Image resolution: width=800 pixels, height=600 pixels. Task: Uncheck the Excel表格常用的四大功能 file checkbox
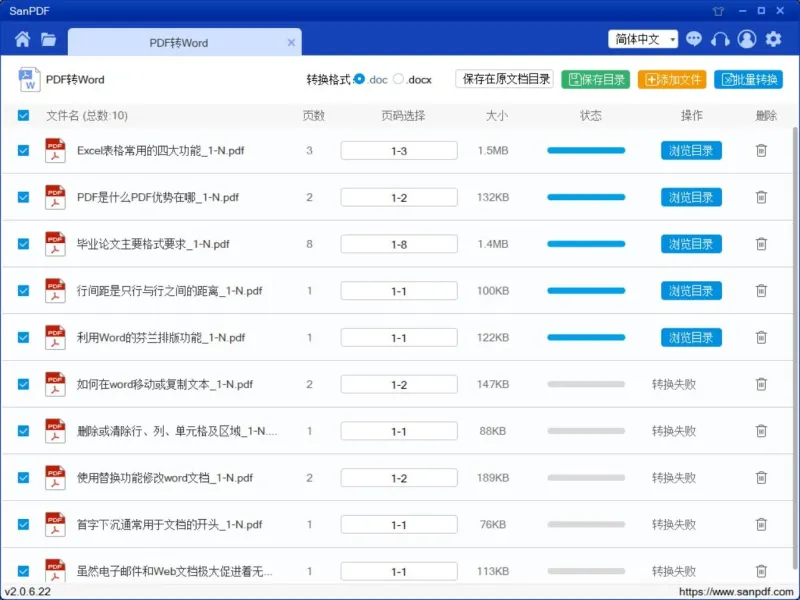click(x=23, y=151)
